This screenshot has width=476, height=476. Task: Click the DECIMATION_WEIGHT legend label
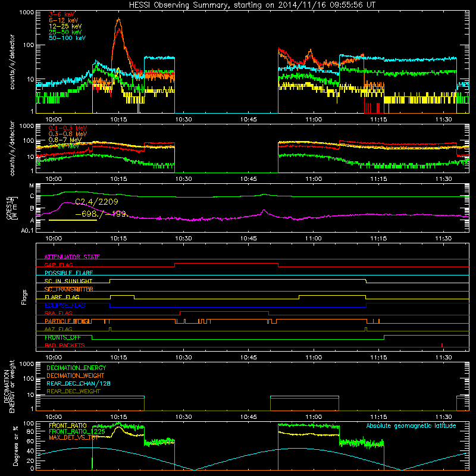pyautogui.click(x=76, y=375)
